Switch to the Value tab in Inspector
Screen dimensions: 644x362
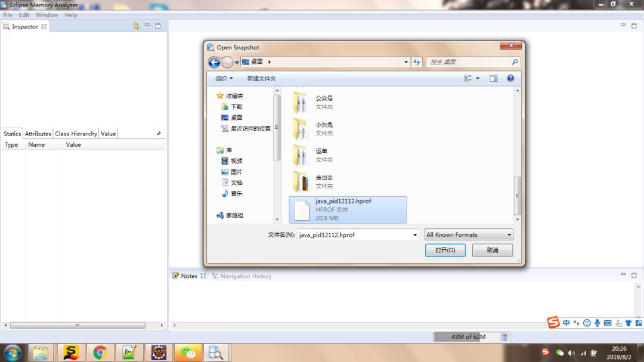click(x=109, y=134)
